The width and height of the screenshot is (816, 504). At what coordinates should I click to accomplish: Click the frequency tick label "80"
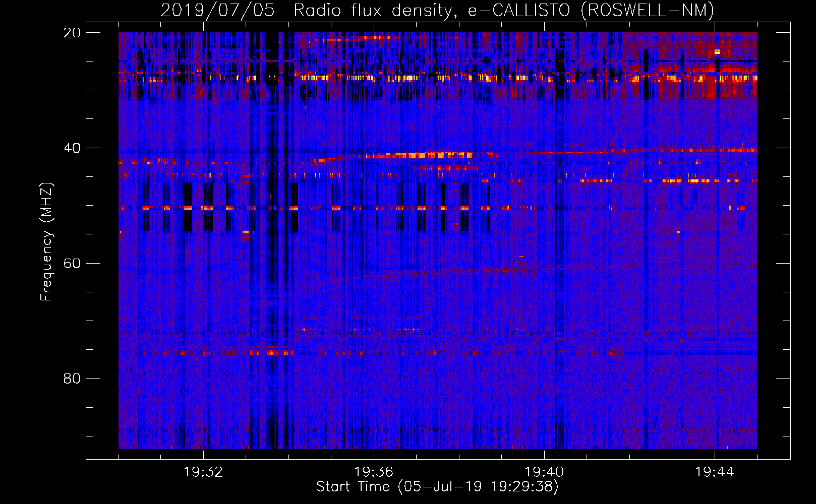pyautogui.click(x=72, y=379)
